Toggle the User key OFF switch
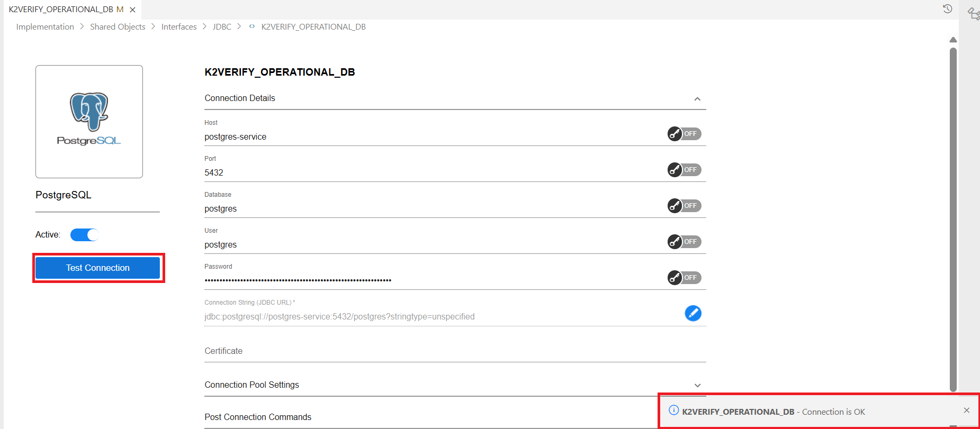 point(684,242)
